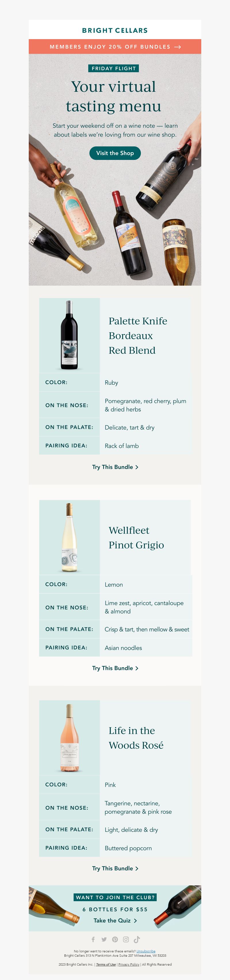This screenshot has width=230, height=980.
Task: Open the Pinterest social icon
Action: [115, 939]
